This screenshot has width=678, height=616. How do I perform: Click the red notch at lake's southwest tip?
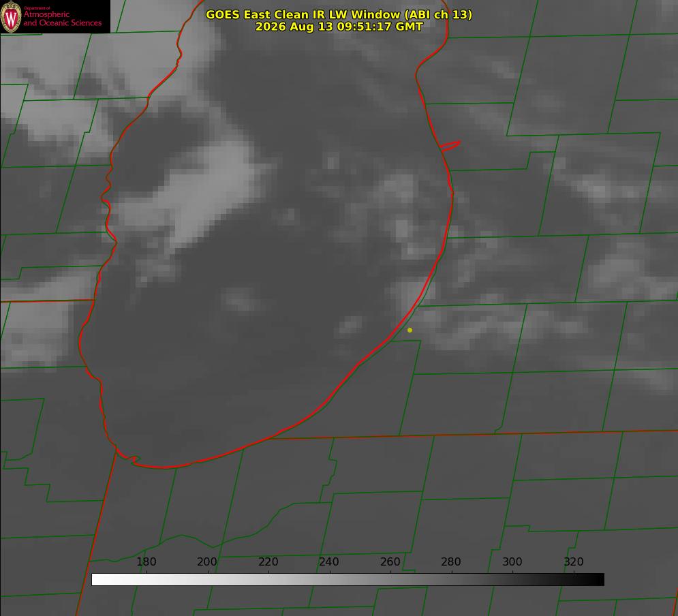click(129, 457)
